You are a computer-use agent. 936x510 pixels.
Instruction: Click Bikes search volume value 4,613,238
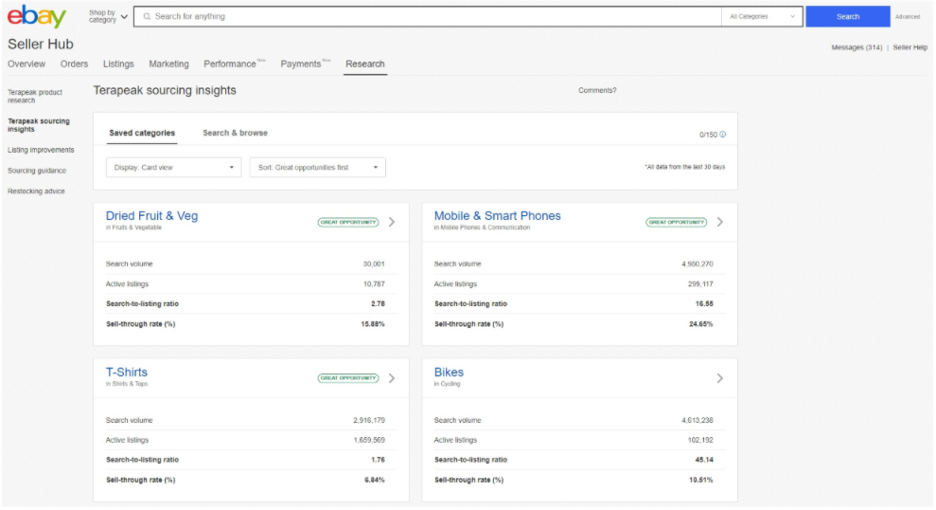[x=697, y=420]
